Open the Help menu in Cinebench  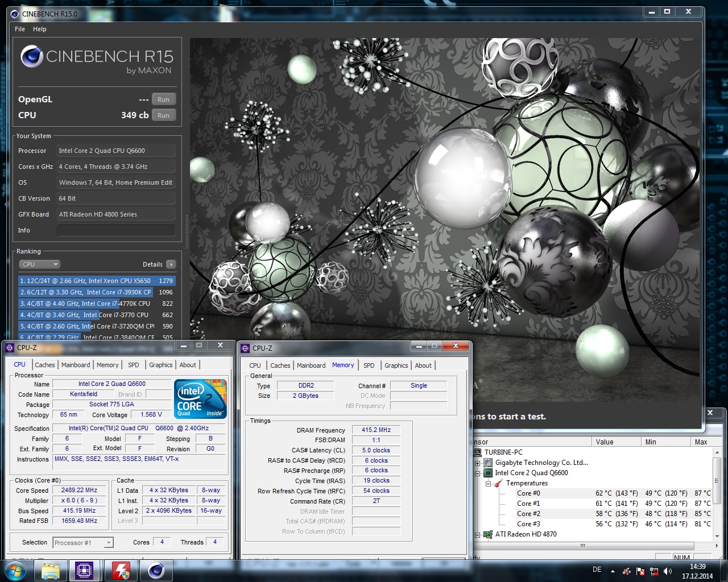point(40,29)
